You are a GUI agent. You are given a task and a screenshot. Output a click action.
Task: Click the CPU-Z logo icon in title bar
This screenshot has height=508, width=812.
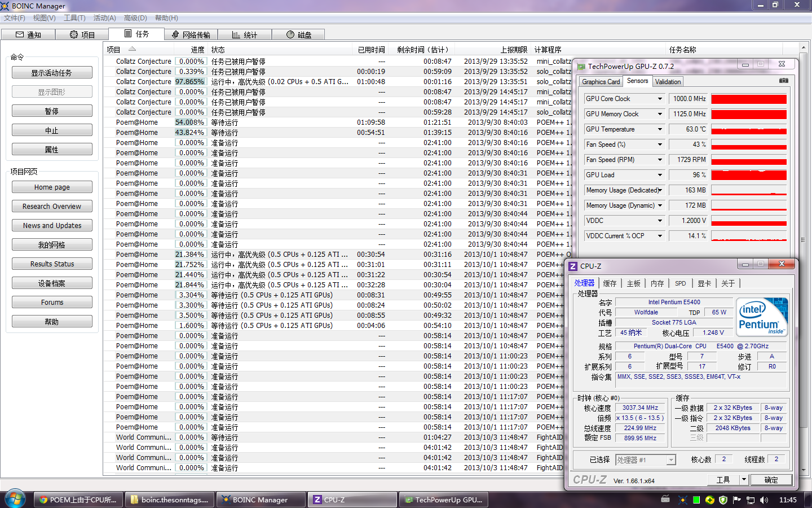pyautogui.click(x=573, y=266)
